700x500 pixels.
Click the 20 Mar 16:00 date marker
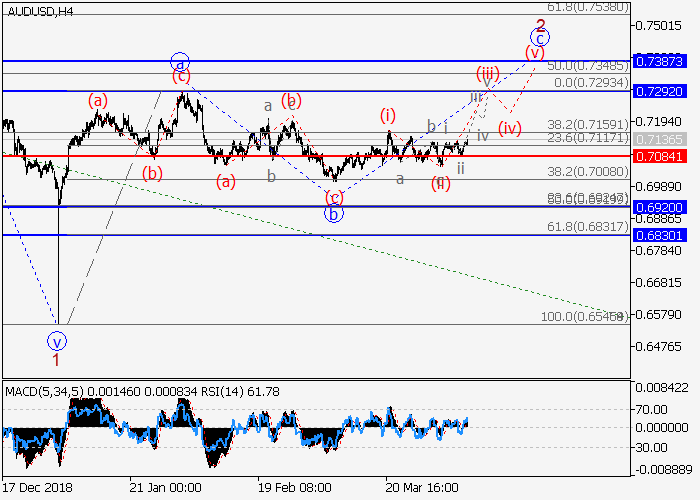(x=423, y=487)
